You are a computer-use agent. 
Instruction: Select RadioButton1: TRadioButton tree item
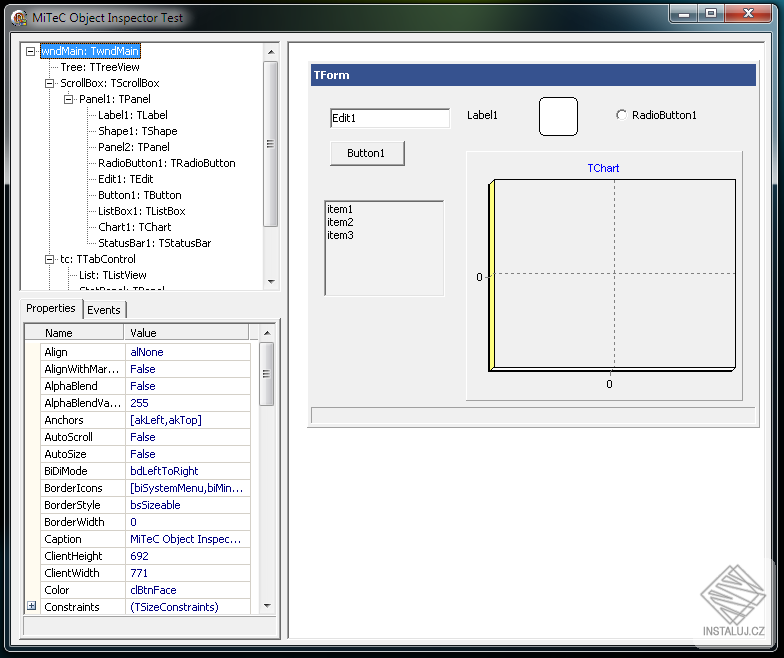pos(166,163)
